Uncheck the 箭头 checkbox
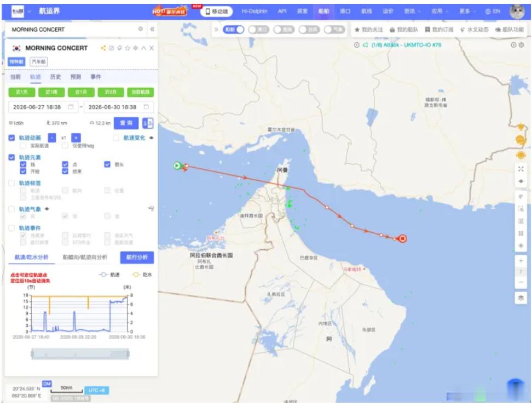Screen dimensions: 532x406 click(107, 164)
